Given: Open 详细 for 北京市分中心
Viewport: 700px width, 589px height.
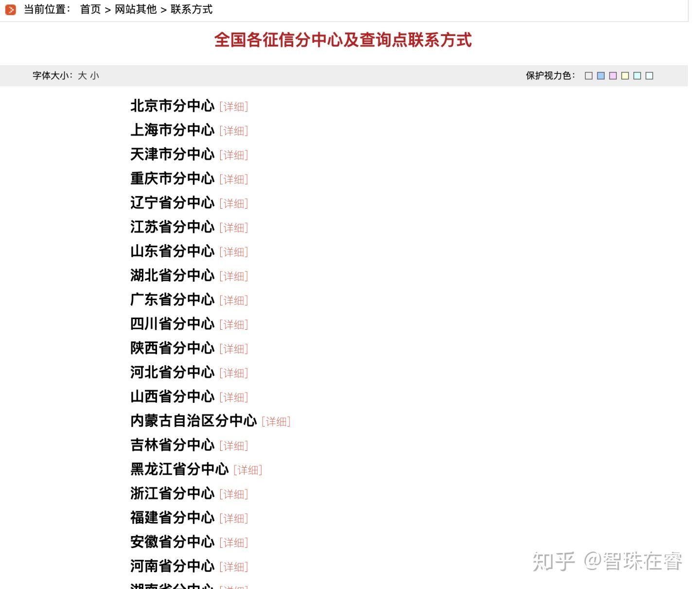Looking at the screenshot, I should pyautogui.click(x=234, y=107).
